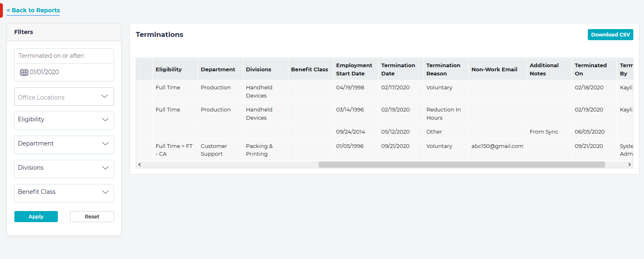The image size is (644, 259).
Task: Click the left scroll arrow of table
Action: [139, 164]
